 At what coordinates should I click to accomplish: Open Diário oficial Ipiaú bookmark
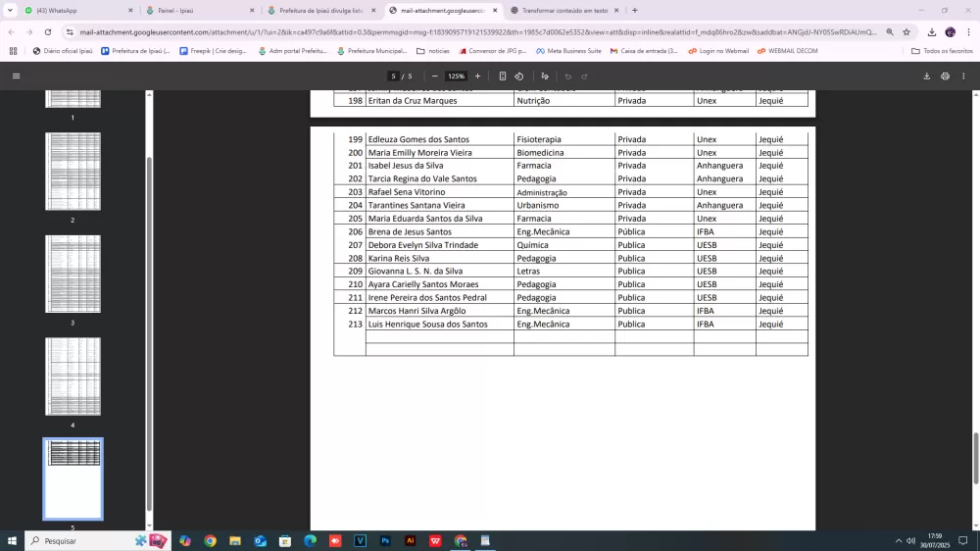click(63, 50)
